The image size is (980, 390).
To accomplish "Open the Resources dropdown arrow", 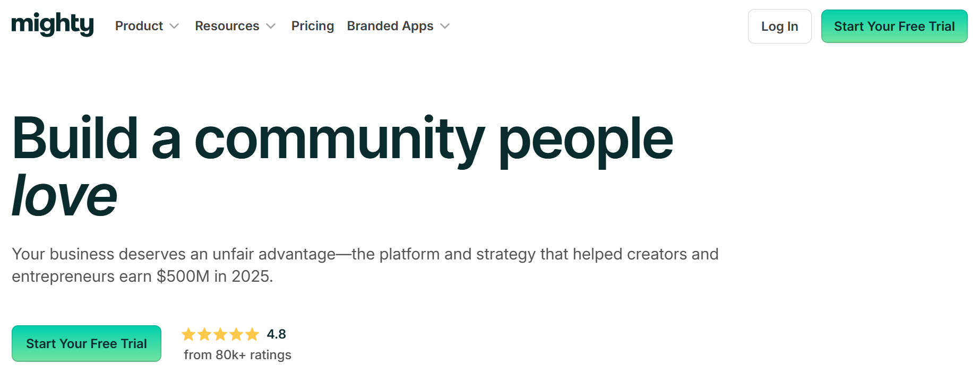I will pos(270,26).
